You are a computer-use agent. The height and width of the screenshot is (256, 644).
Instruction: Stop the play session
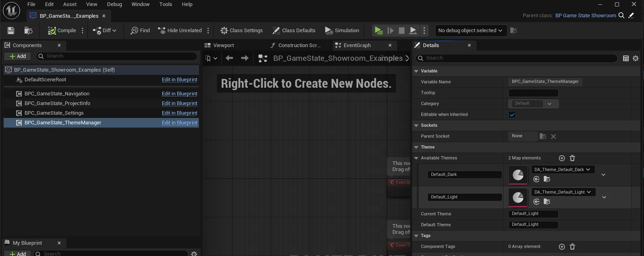(402, 31)
